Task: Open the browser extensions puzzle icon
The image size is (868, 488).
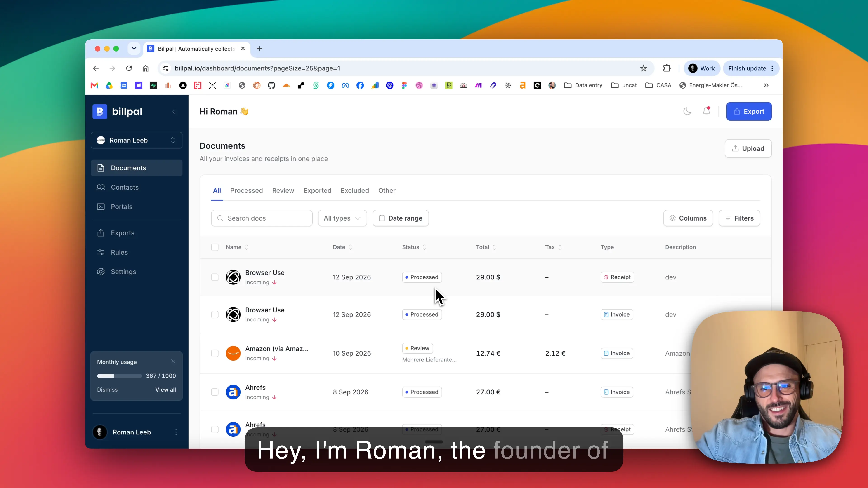Action: click(x=667, y=68)
